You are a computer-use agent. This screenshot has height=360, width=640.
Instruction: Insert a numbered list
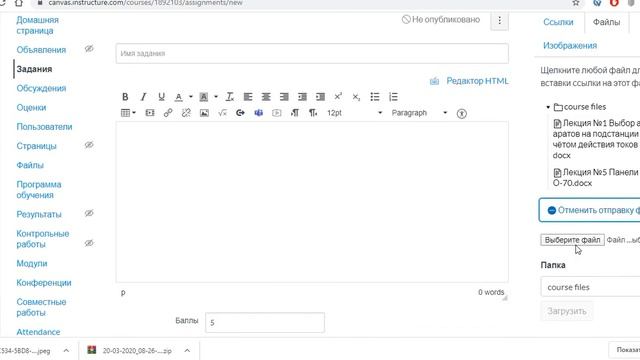point(393,97)
